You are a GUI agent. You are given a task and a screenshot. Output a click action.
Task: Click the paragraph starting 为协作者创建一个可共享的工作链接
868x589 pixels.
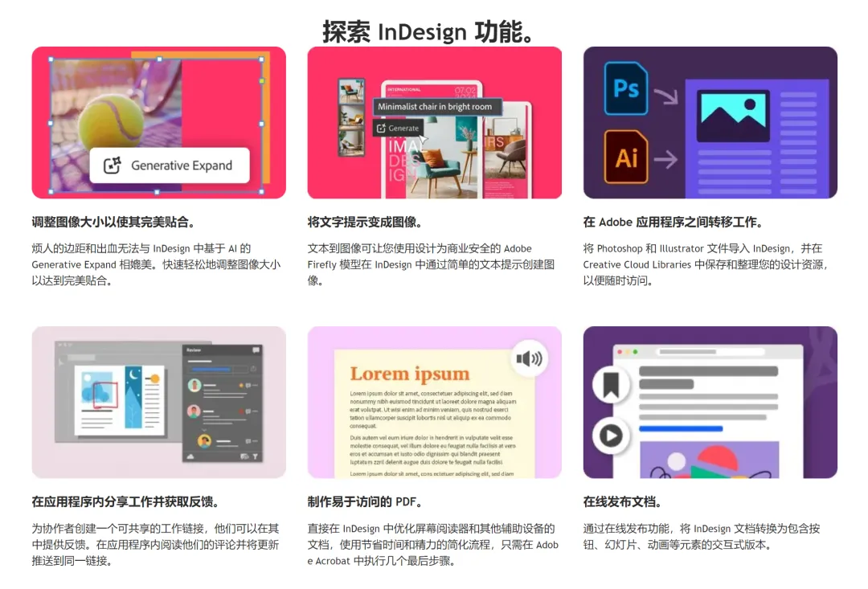(156, 545)
